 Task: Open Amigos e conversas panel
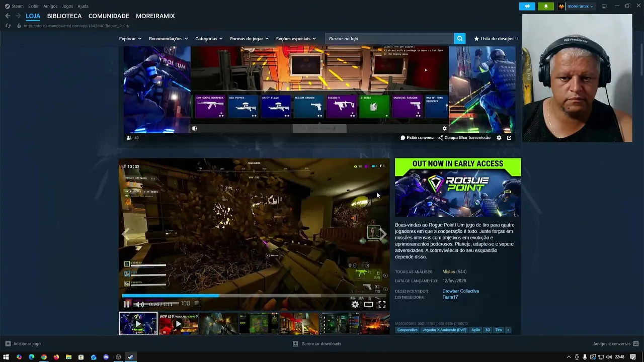tap(615, 344)
